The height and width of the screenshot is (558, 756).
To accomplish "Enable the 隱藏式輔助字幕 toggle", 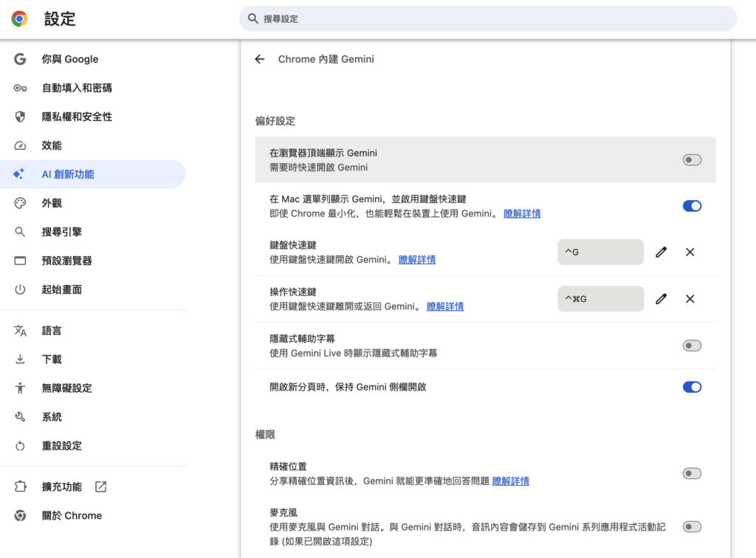I will (x=692, y=345).
